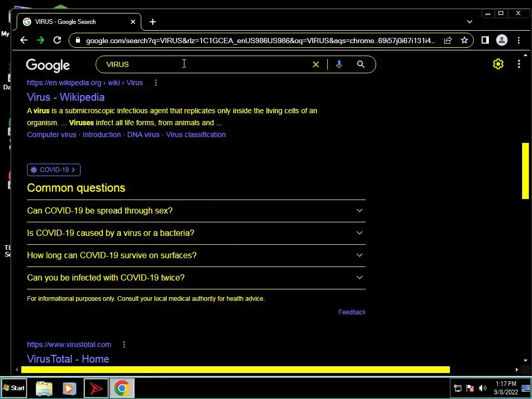
Task: Click the Show desktop button
Action: (x=526, y=388)
